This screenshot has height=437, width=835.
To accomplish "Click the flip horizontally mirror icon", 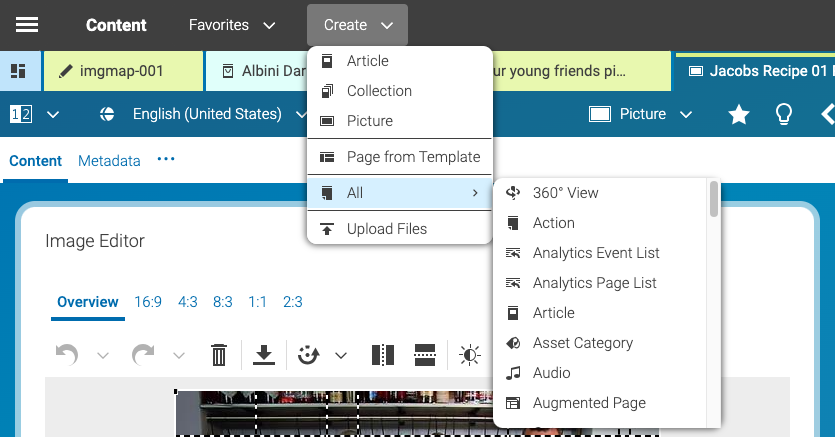I will point(382,355).
